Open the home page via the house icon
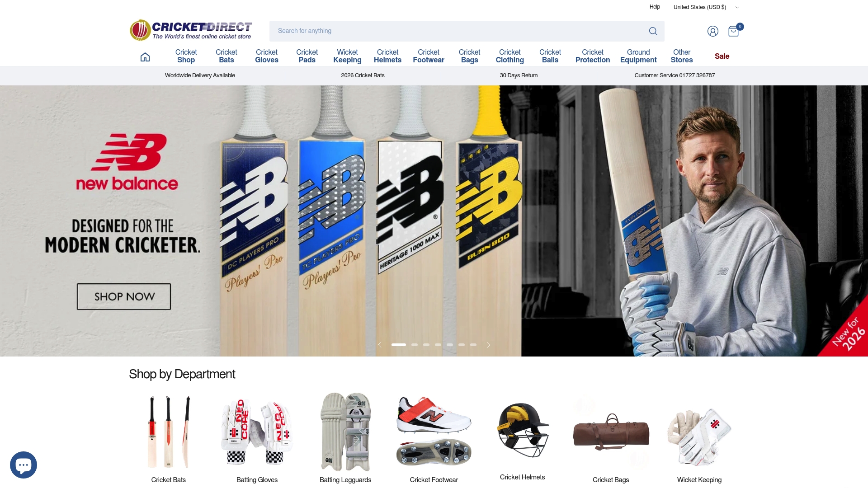This screenshot has height=488, width=868. [145, 56]
